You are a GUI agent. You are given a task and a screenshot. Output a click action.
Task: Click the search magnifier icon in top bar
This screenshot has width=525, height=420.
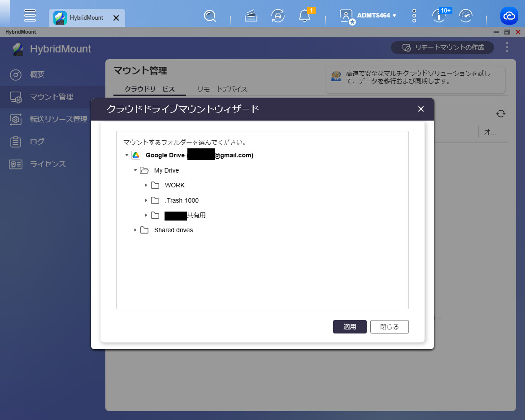coord(209,16)
